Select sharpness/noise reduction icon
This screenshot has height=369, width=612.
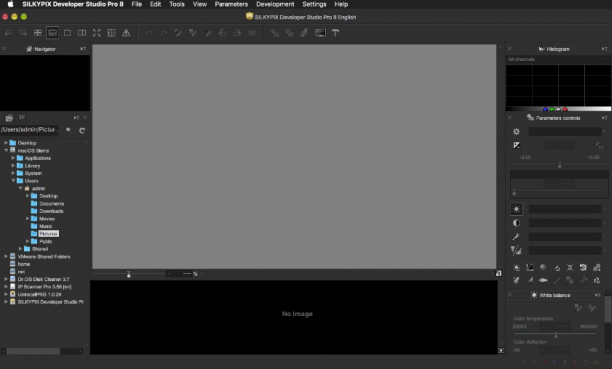point(516,250)
